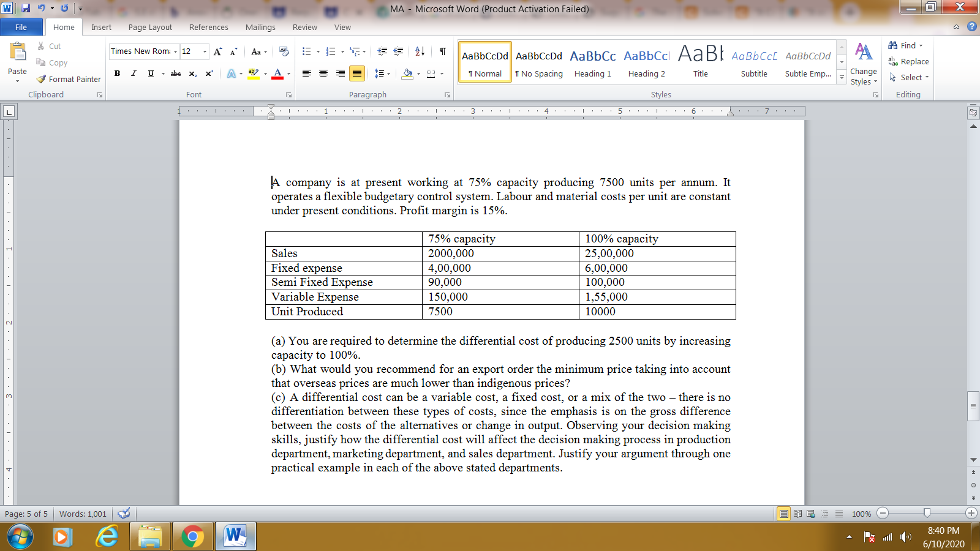Open the font family dropdown

175,51
